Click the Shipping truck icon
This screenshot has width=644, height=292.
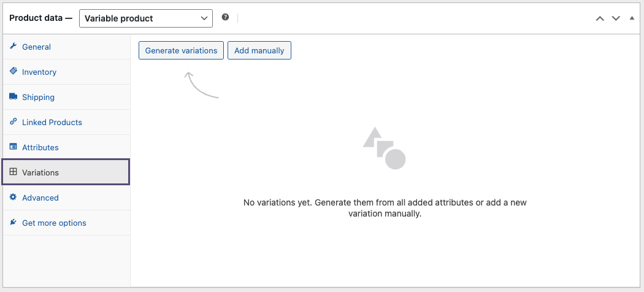(x=13, y=97)
